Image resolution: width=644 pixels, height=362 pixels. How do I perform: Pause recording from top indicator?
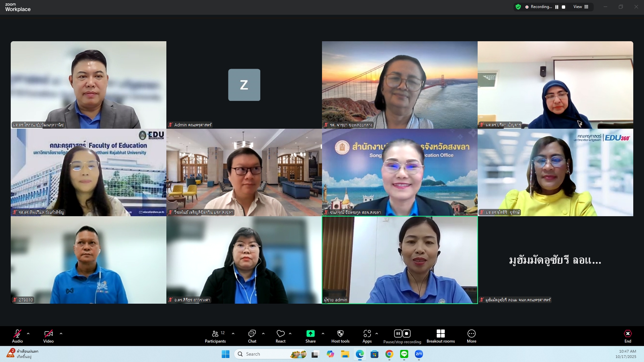(x=557, y=7)
